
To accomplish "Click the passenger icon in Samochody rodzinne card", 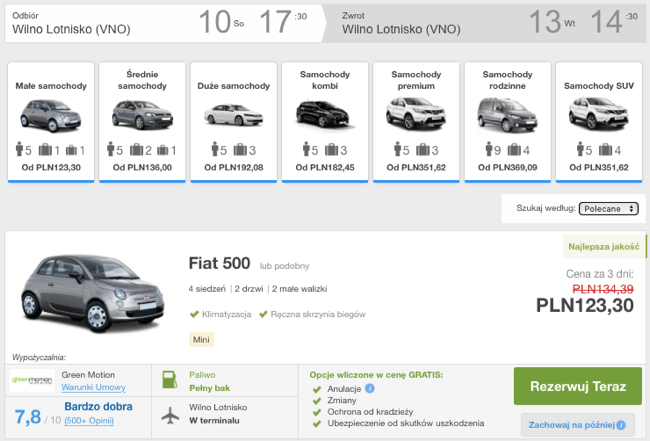I will tap(488, 149).
